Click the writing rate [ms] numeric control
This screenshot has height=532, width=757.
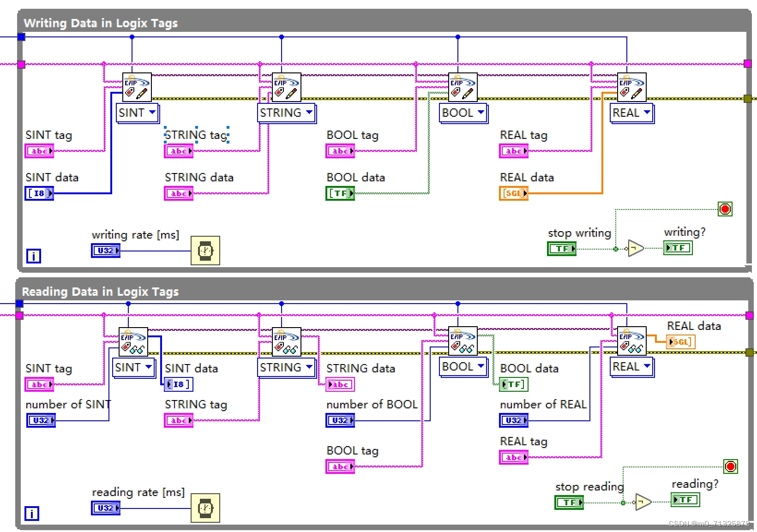point(105,250)
